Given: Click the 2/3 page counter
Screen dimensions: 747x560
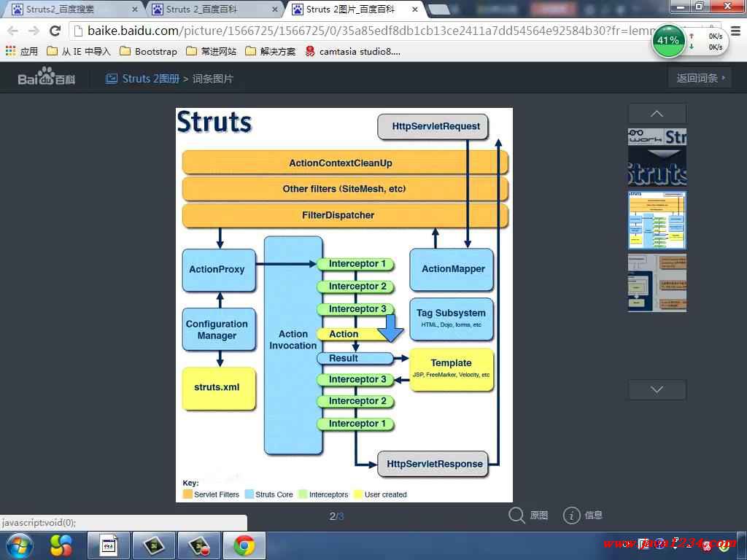Looking at the screenshot, I should (336, 516).
